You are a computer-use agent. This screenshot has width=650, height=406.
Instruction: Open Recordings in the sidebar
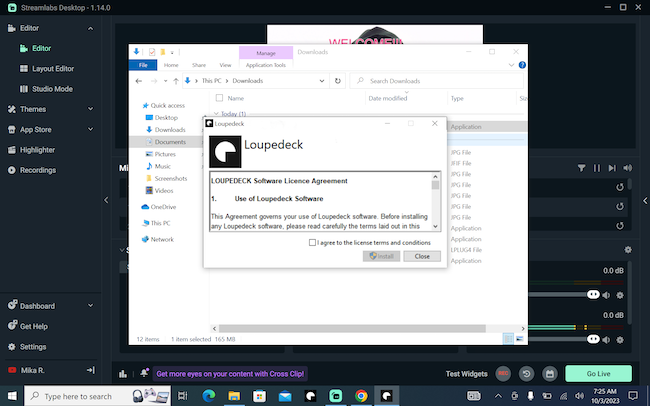pos(38,170)
